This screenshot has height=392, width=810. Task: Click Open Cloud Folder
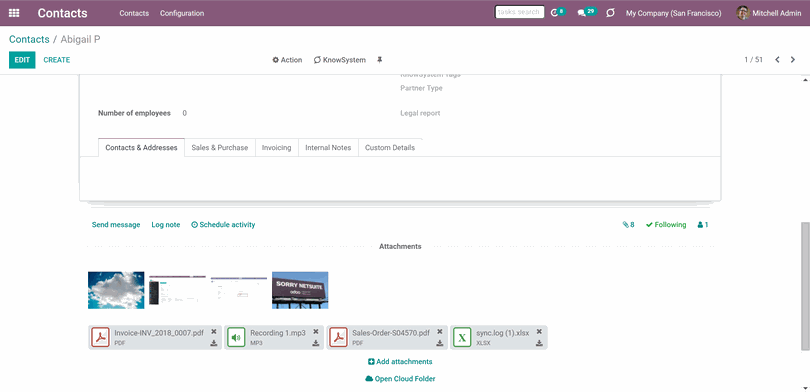(x=400, y=379)
